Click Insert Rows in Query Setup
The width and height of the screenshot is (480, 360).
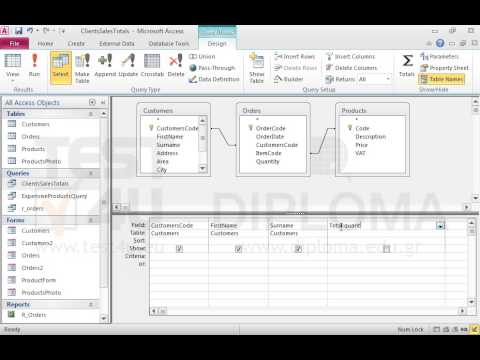tap(295, 56)
